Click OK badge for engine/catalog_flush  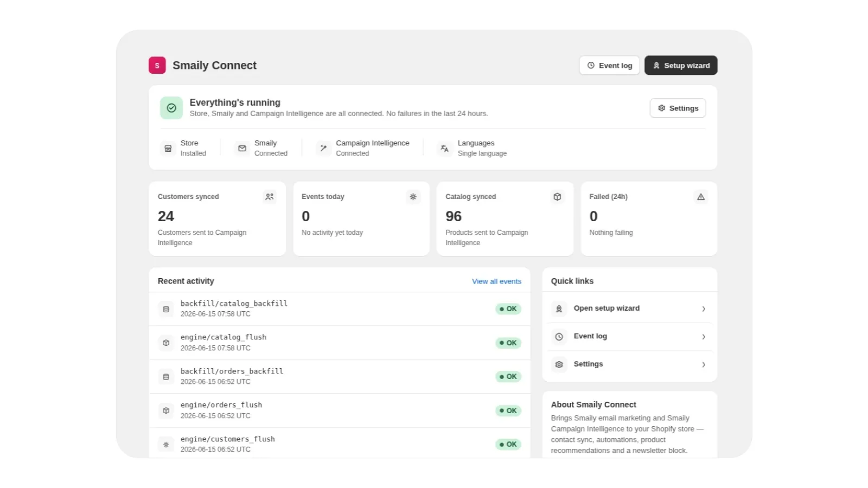pos(508,343)
